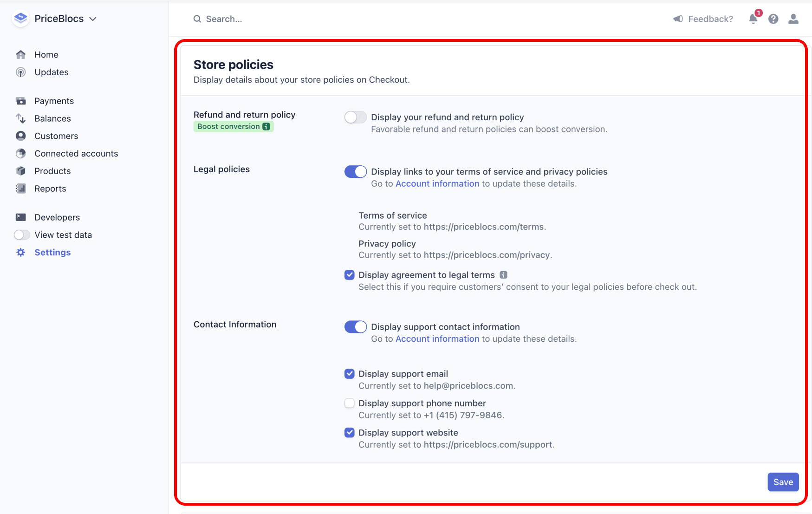Open Reports using the chart icon

(21, 188)
